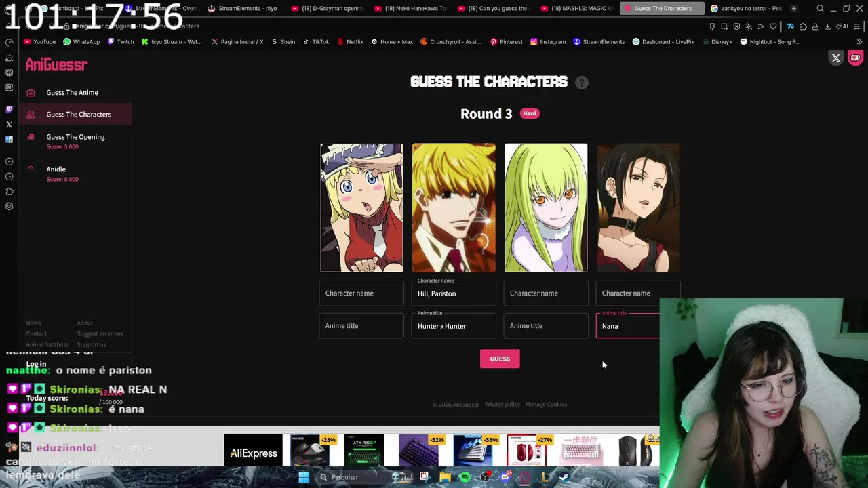The height and width of the screenshot is (488, 868).
Task: Click the pink coffee support icon
Action: (855, 58)
